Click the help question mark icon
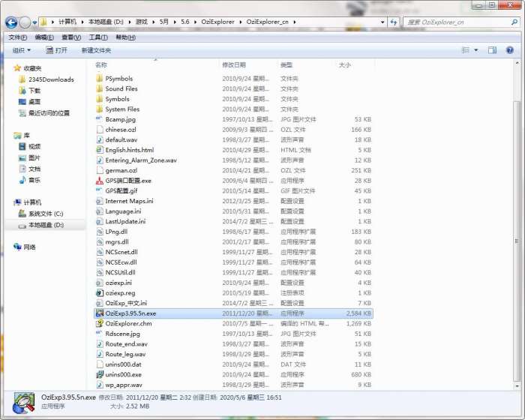This screenshot has height=420, width=525. click(509, 50)
